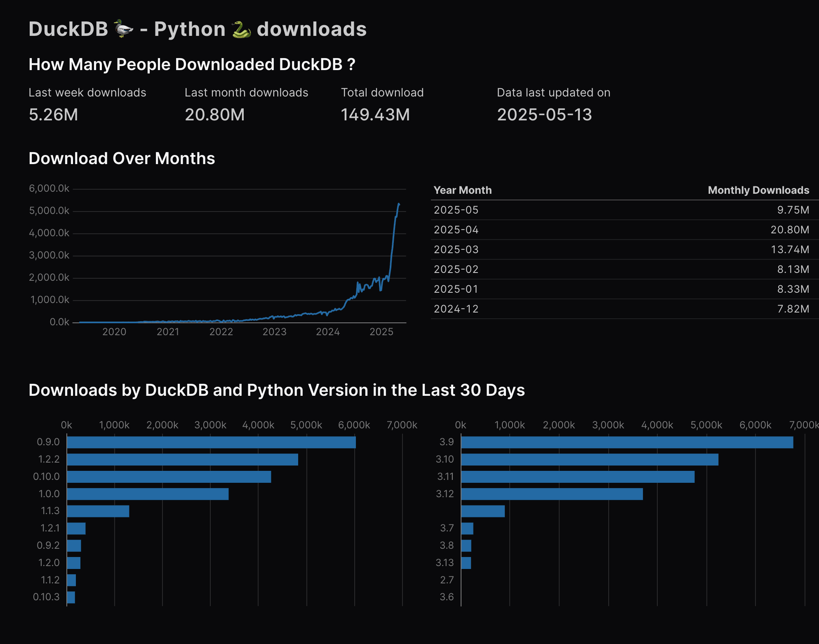The width and height of the screenshot is (819, 644).
Task: Click the 20.80M value in the table
Action: click(790, 230)
